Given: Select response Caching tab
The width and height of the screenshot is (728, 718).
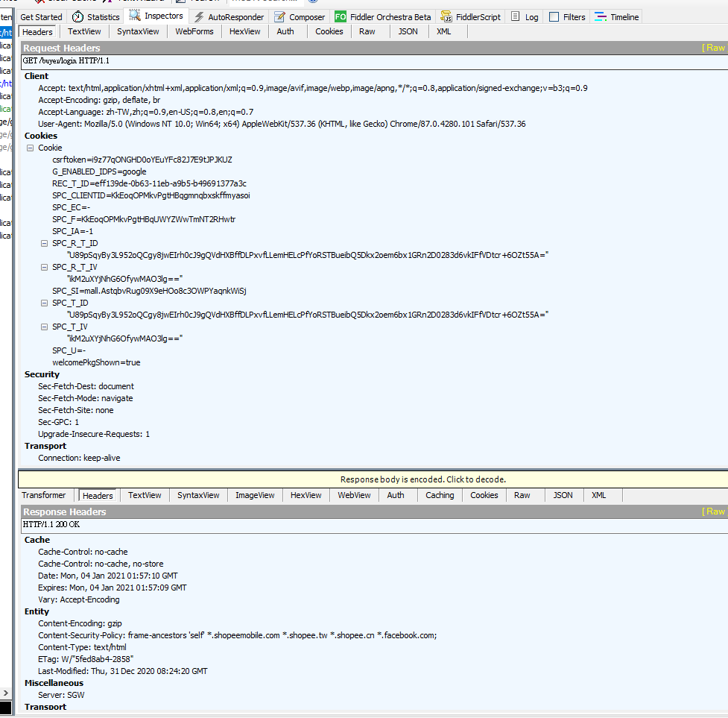Looking at the screenshot, I should click(440, 496).
